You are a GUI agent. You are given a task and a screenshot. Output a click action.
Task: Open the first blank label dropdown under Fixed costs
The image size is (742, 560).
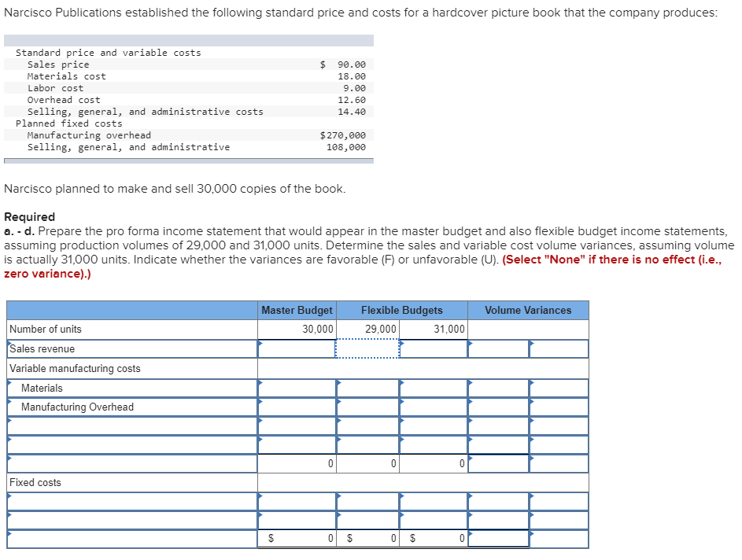click(132, 501)
